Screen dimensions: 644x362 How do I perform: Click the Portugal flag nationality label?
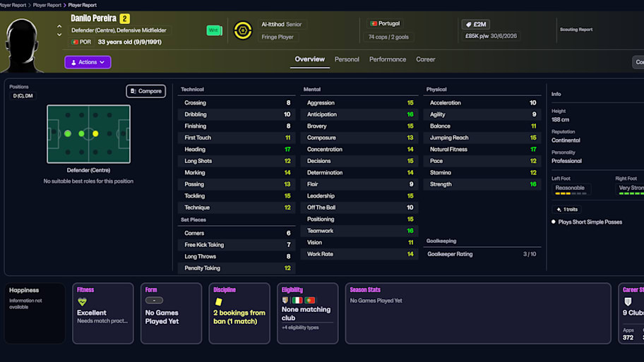385,23
